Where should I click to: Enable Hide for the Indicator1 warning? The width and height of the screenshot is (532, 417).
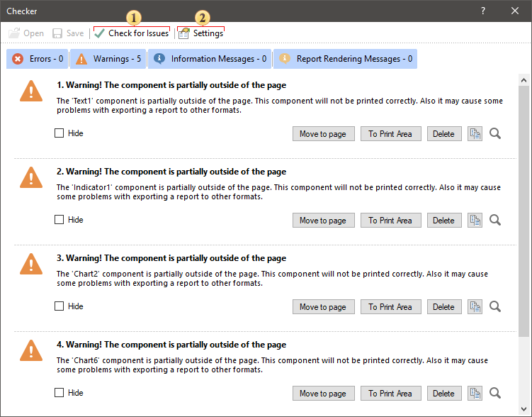[x=60, y=220]
